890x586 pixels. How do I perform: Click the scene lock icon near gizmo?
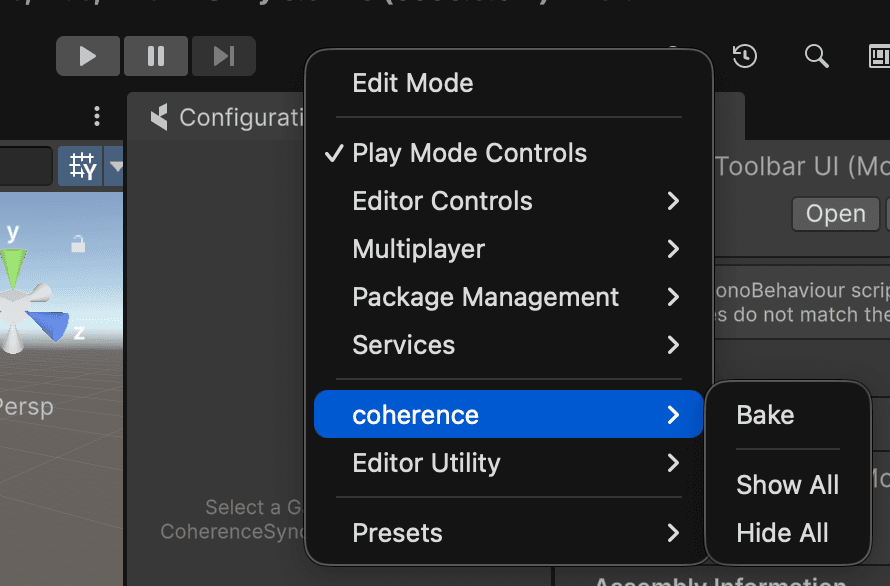[78, 243]
